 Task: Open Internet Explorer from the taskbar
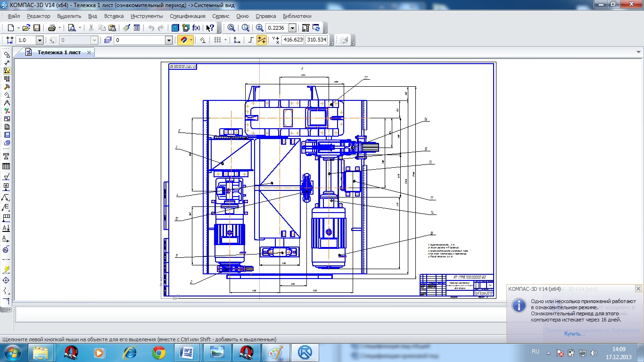tap(130, 353)
